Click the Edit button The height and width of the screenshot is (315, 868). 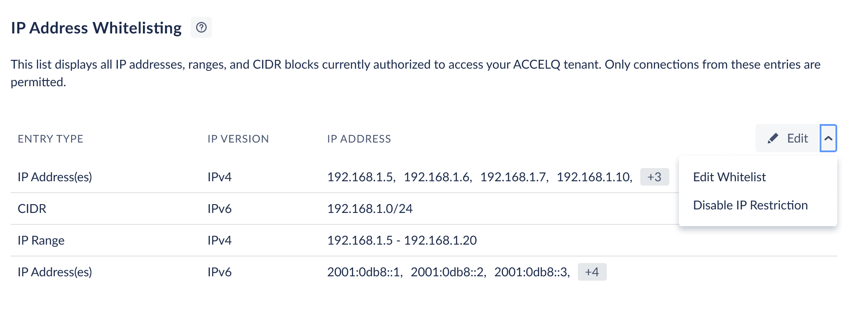click(788, 139)
